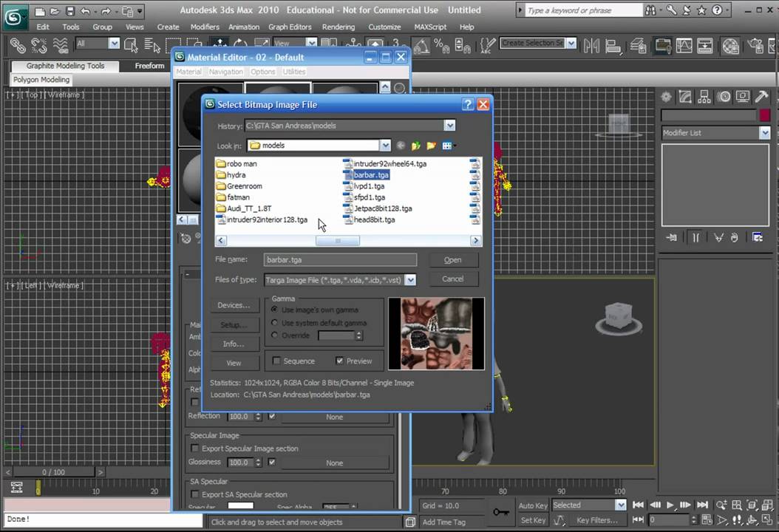Uncheck the Preview checkbox
Screen dimensions: 779x532
(339, 361)
